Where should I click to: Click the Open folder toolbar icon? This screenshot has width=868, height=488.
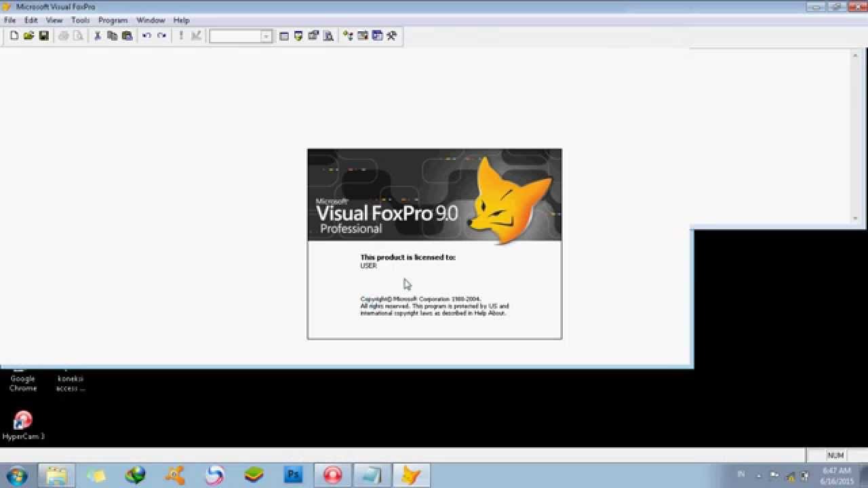[28, 36]
